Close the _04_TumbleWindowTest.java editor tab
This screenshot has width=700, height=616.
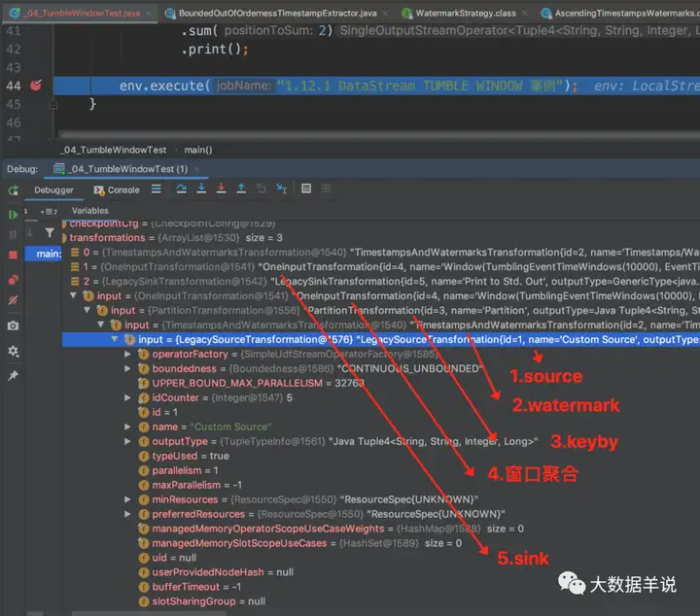(149, 14)
